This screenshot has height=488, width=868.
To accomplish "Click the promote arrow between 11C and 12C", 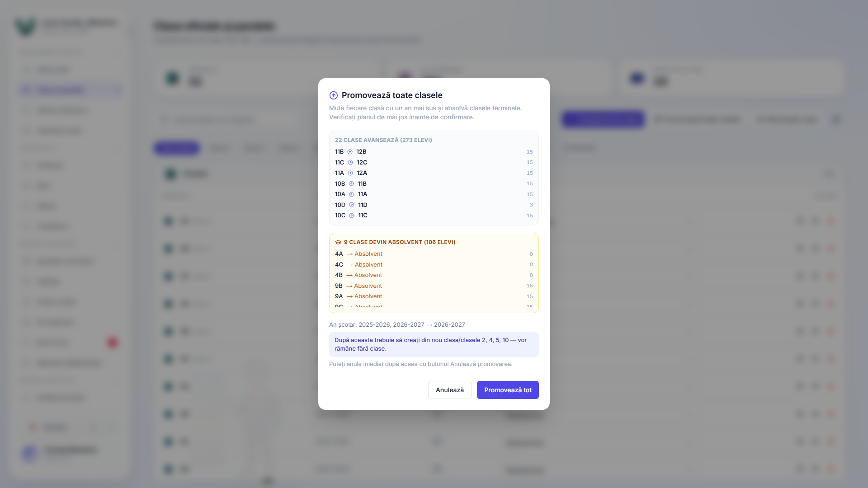I will pyautogui.click(x=350, y=162).
